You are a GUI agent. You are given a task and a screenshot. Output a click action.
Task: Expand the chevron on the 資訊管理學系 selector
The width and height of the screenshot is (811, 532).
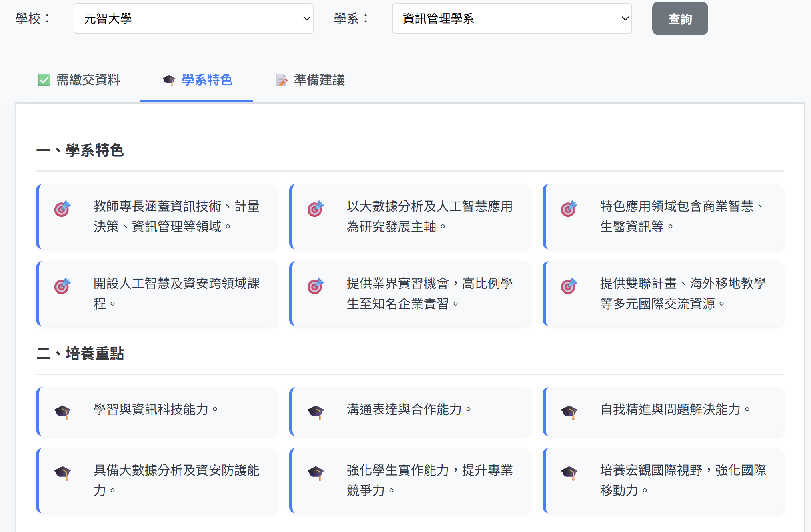625,18
